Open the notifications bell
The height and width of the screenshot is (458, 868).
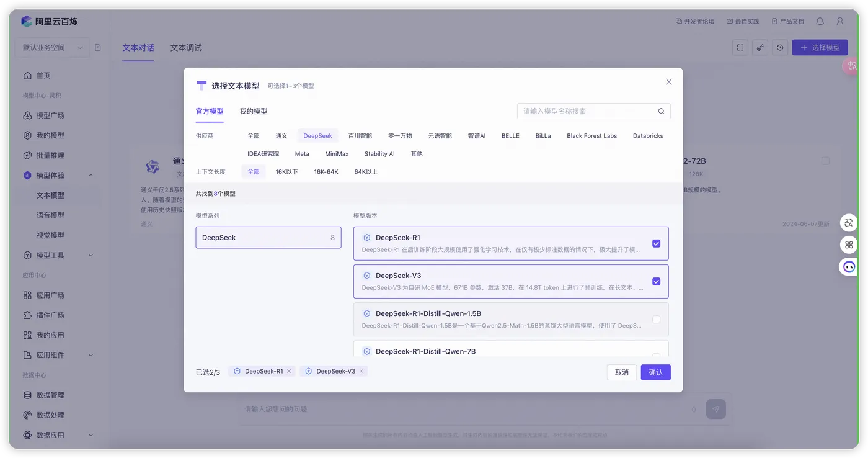tap(820, 21)
